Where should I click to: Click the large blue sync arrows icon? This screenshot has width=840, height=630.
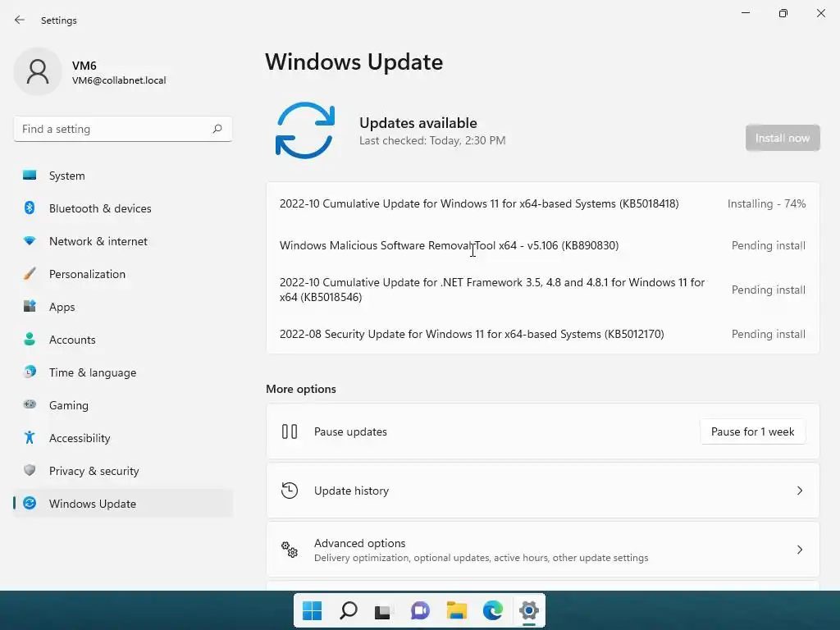[305, 130]
